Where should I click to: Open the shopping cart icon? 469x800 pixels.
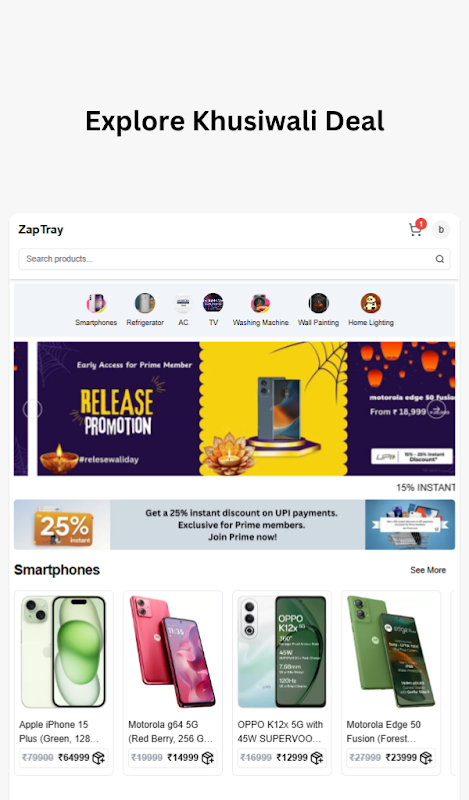pos(415,230)
